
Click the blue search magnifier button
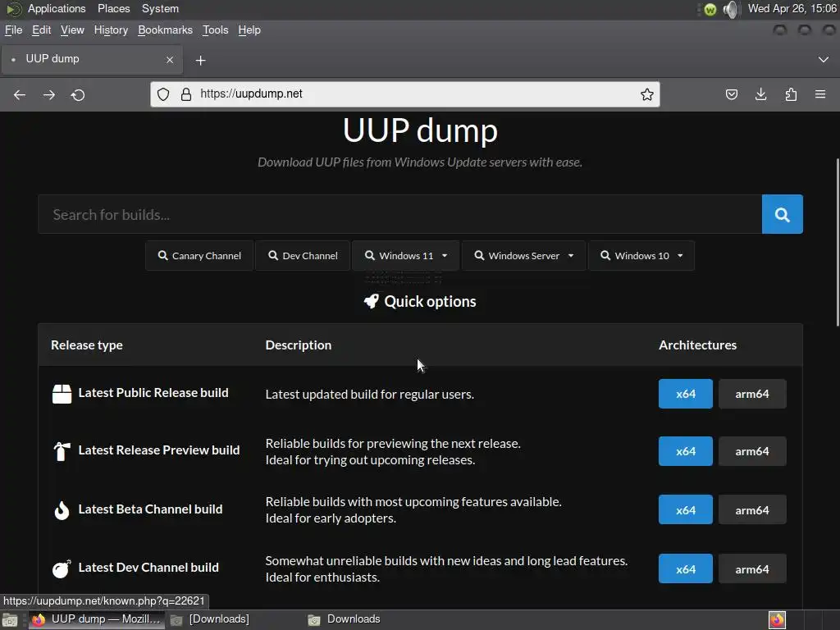click(x=782, y=214)
